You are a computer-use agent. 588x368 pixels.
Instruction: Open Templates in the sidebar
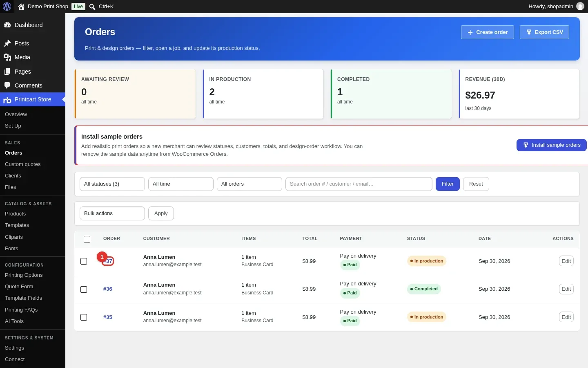pyautogui.click(x=17, y=225)
